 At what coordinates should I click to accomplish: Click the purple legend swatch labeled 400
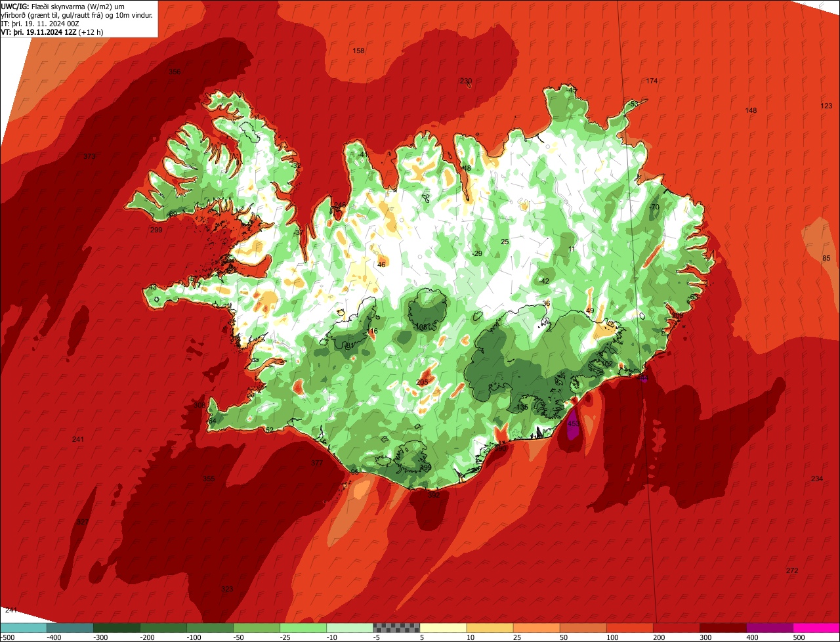tap(770, 628)
